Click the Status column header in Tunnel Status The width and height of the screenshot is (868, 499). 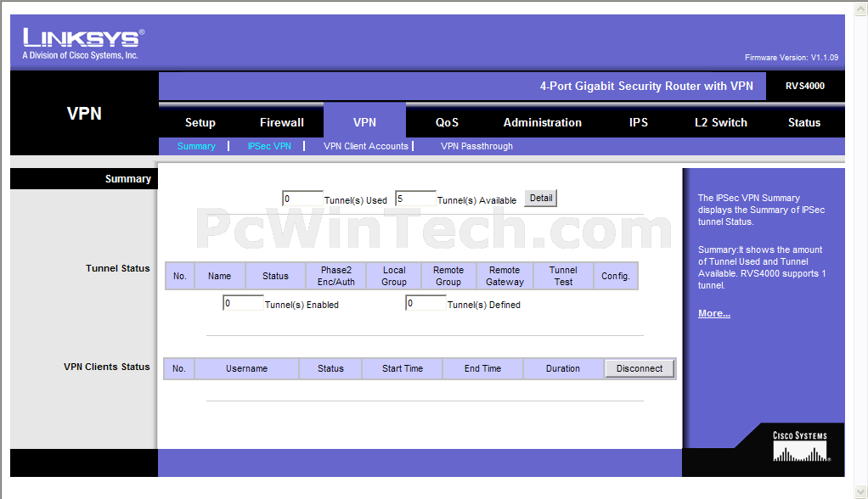pyautogui.click(x=275, y=276)
